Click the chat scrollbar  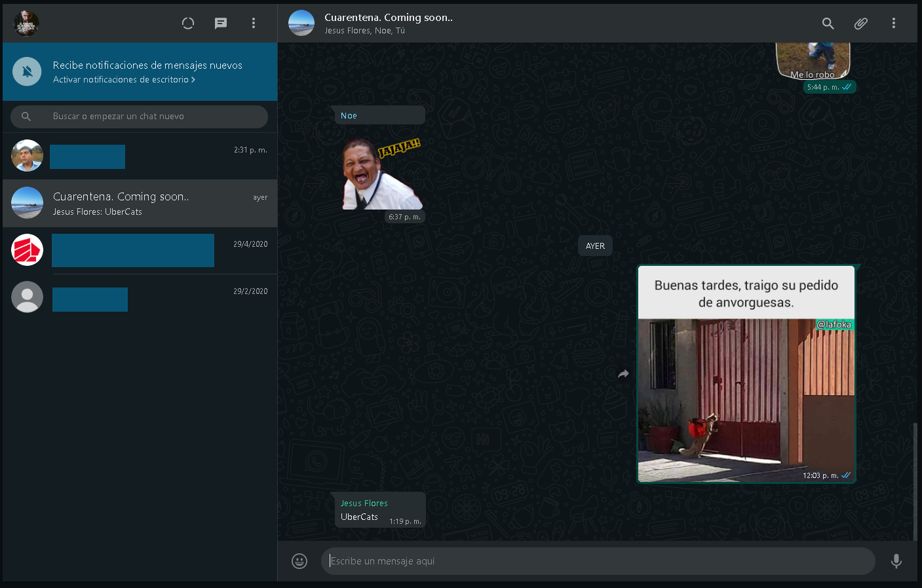(915, 481)
